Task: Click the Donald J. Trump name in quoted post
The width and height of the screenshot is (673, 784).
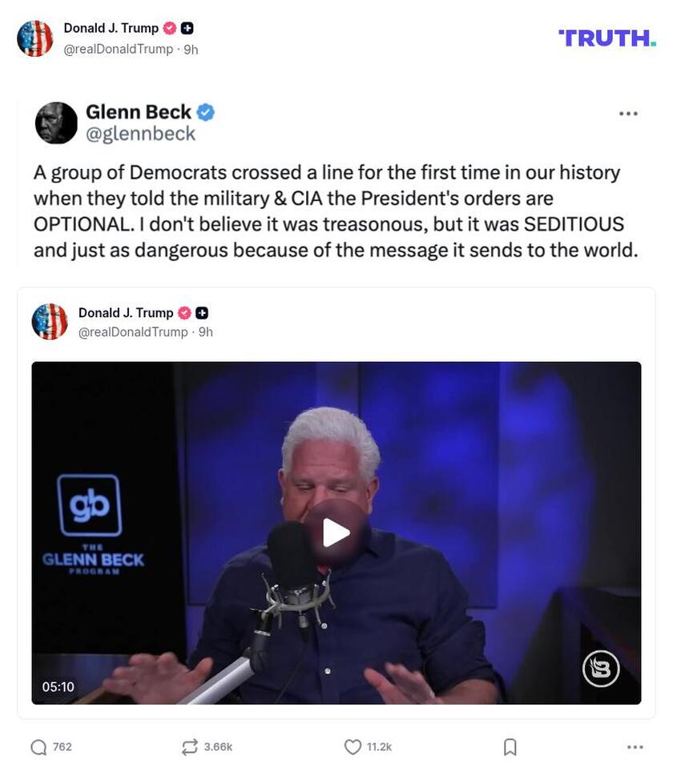Action: coord(126,313)
